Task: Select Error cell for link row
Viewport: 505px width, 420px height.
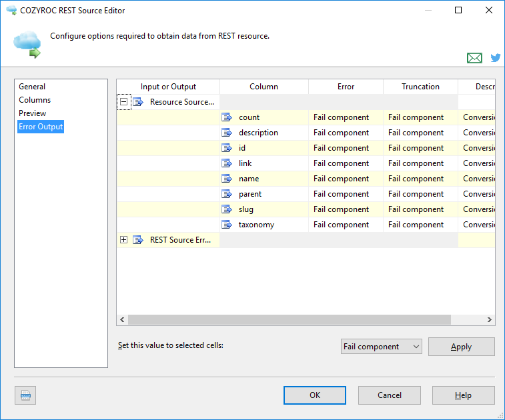Action: tap(346, 163)
